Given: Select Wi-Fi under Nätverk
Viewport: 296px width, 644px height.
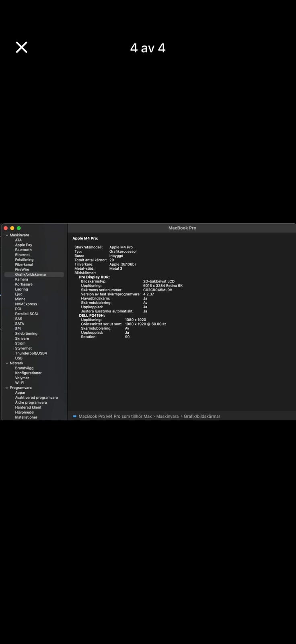Looking at the screenshot, I should [20, 383].
